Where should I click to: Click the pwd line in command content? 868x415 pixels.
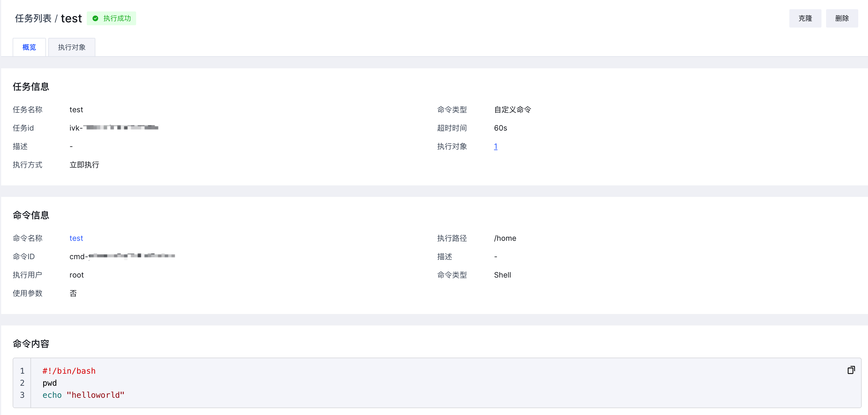[x=49, y=383]
